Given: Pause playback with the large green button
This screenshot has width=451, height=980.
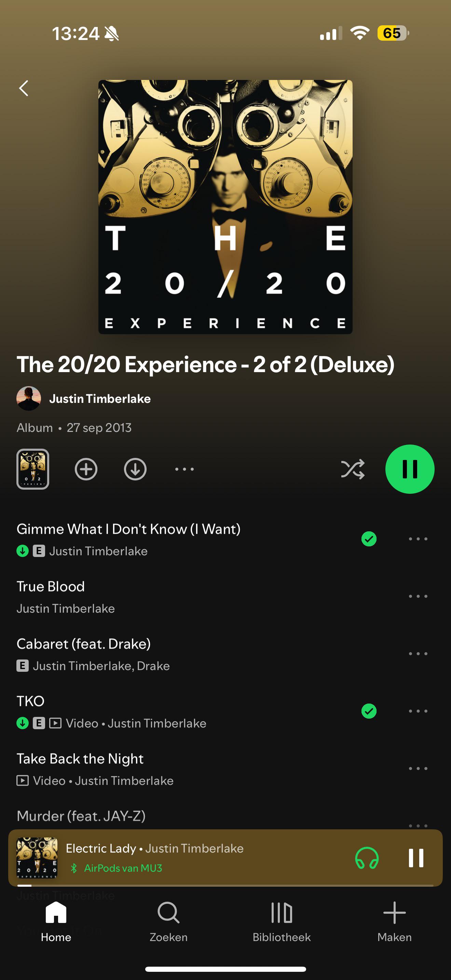Looking at the screenshot, I should tap(410, 469).
